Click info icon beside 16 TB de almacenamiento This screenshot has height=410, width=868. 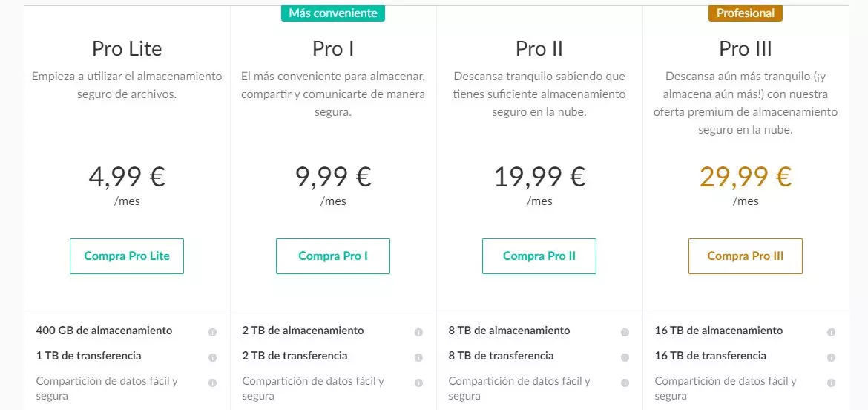(831, 333)
